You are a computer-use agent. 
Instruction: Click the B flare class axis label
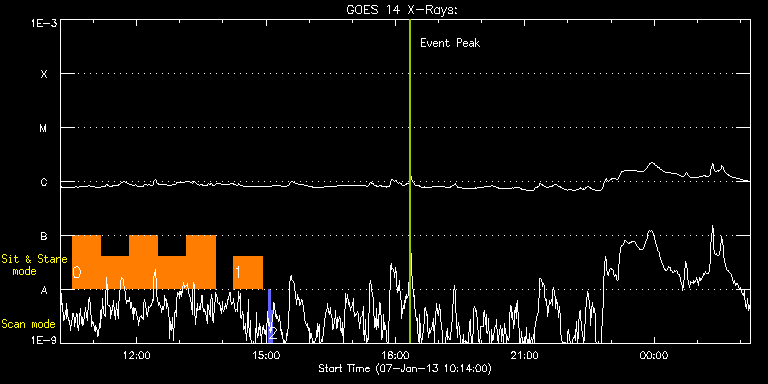(44, 237)
